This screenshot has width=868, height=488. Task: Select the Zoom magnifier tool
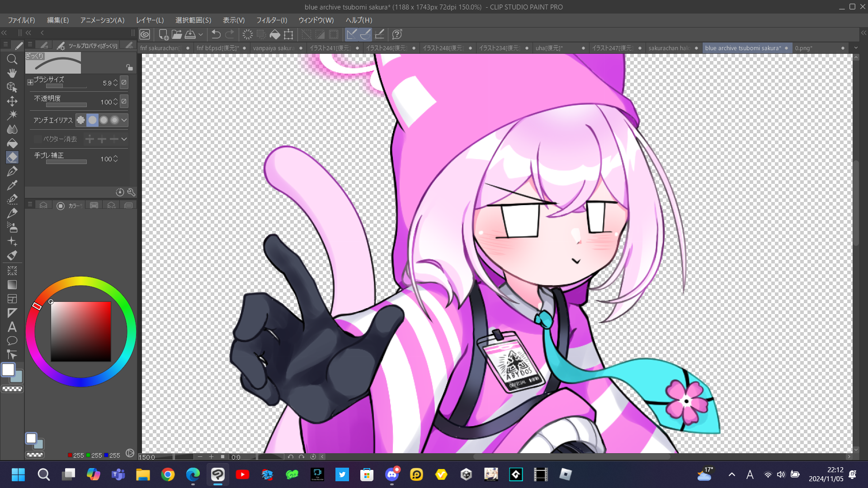(x=12, y=59)
